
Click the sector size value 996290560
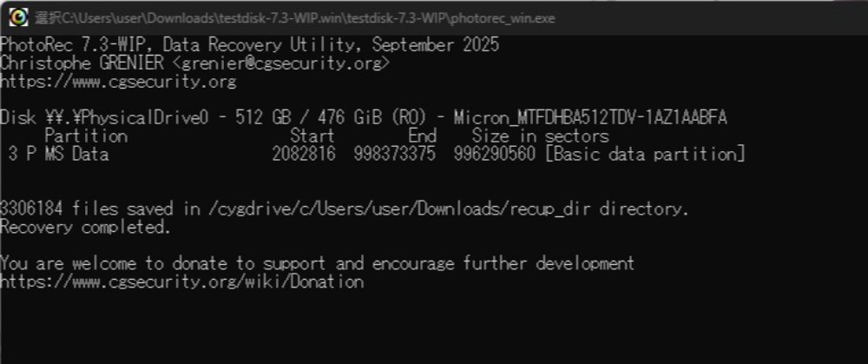(495, 154)
